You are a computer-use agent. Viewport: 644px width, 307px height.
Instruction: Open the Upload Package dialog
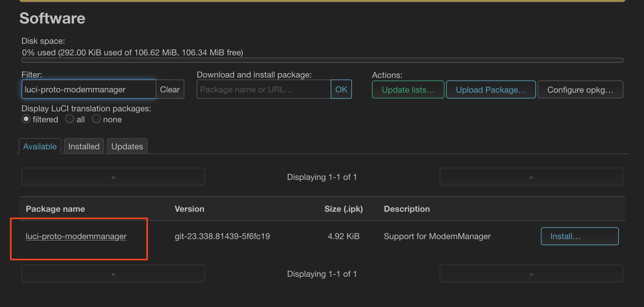pyautogui.click(x=491, y=90)
